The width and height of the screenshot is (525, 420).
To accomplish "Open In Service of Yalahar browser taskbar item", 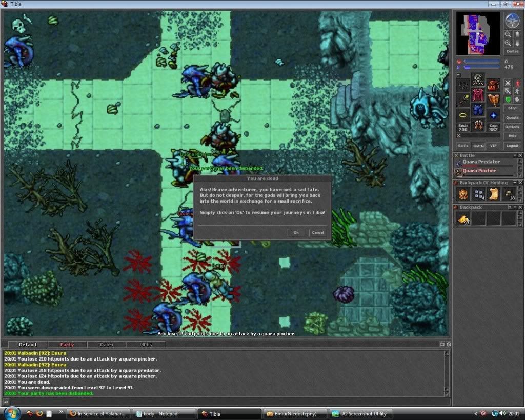I will tap(98, 414).
